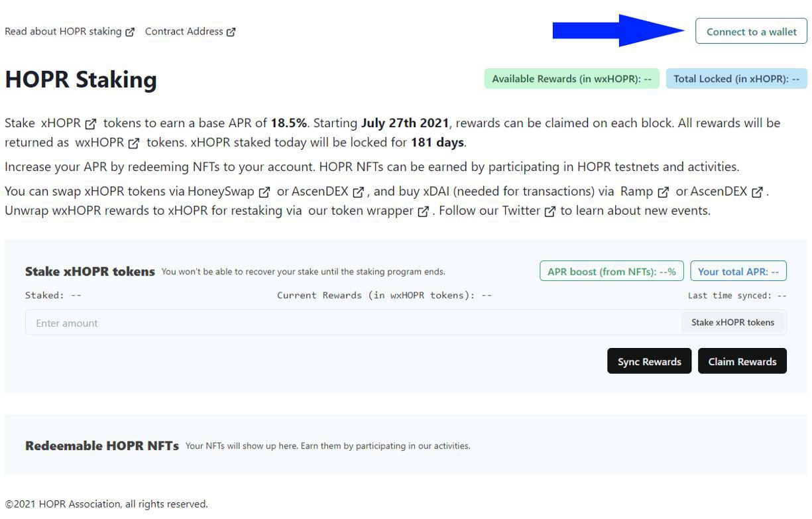The height and width of the screenshot is (519, 812).
Task: Open the AscenDEX link right after HoneySwap
Action: (x=328, y=192)
